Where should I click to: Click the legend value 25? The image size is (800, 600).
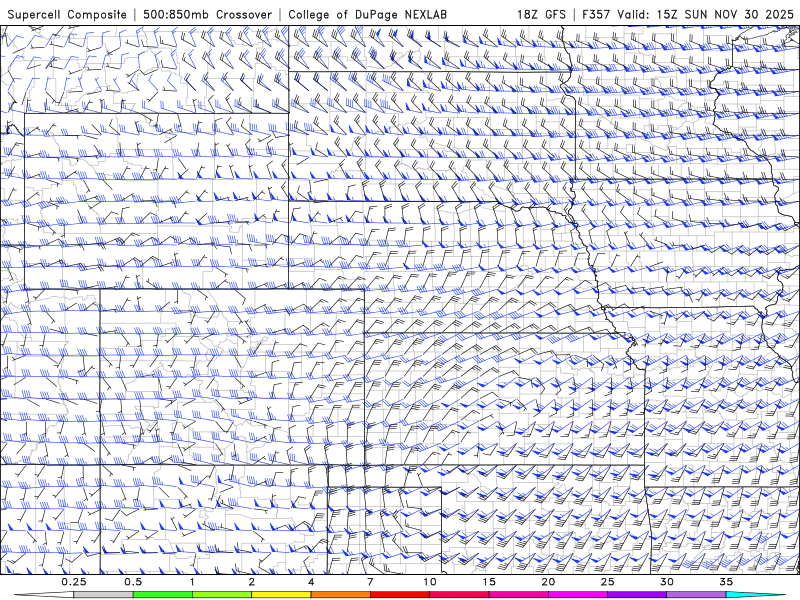(607, 582)
